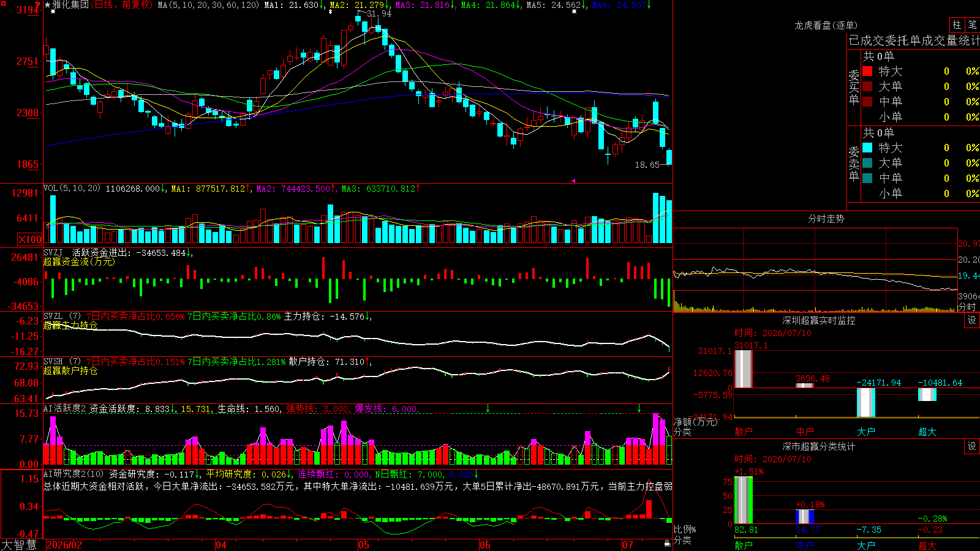Click the 散户 bar labeled 31017.1 in 实时监控
The height and width of the screenshot is (551, 980).
[x=744, y=369]
